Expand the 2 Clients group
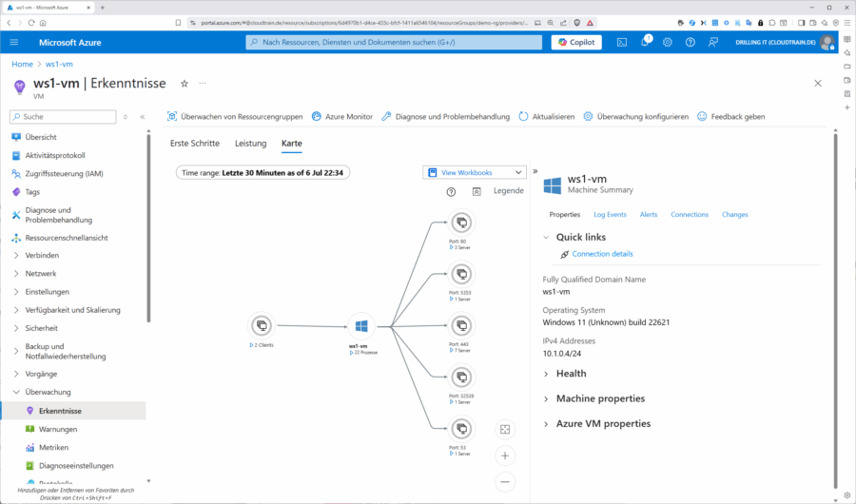The image size is (856, 504). (x=263, y=345)
